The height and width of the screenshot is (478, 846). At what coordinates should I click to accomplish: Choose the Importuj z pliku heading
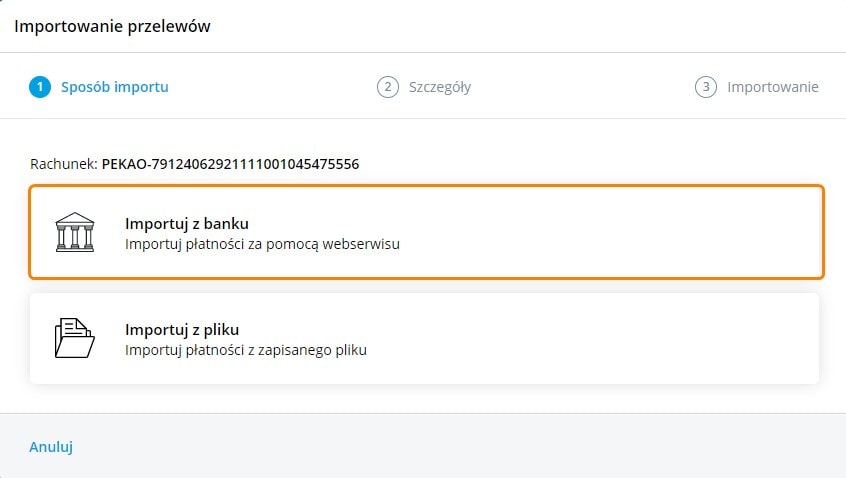click(181, 329)
